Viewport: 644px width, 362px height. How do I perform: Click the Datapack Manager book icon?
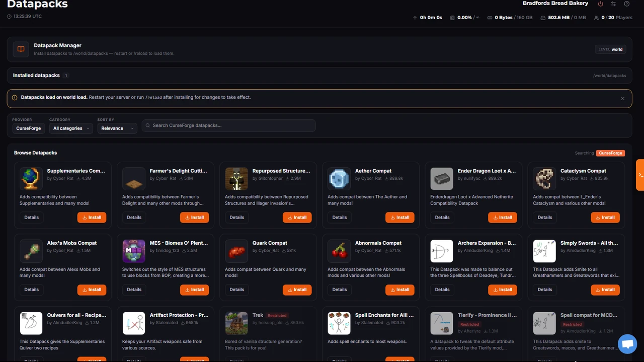pyautogui.click(x=21, y=49)
